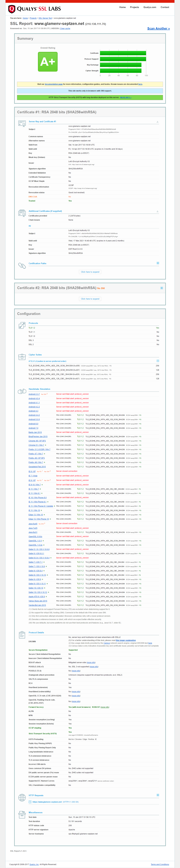Open the Googlebot Feb 2015 handshake link
This screenshot has height=868, width=180.
(x=37, y=467)
